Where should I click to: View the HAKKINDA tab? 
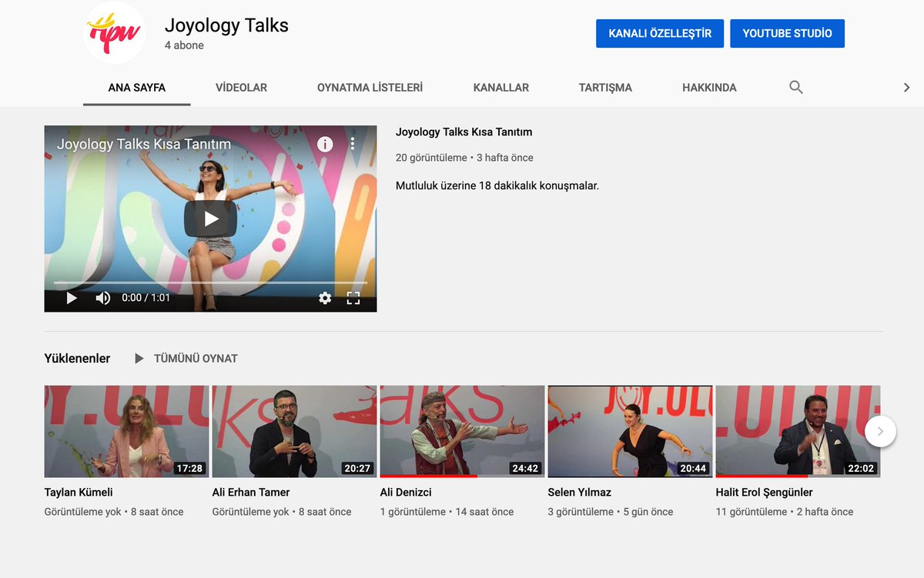[x=709, y=88]
